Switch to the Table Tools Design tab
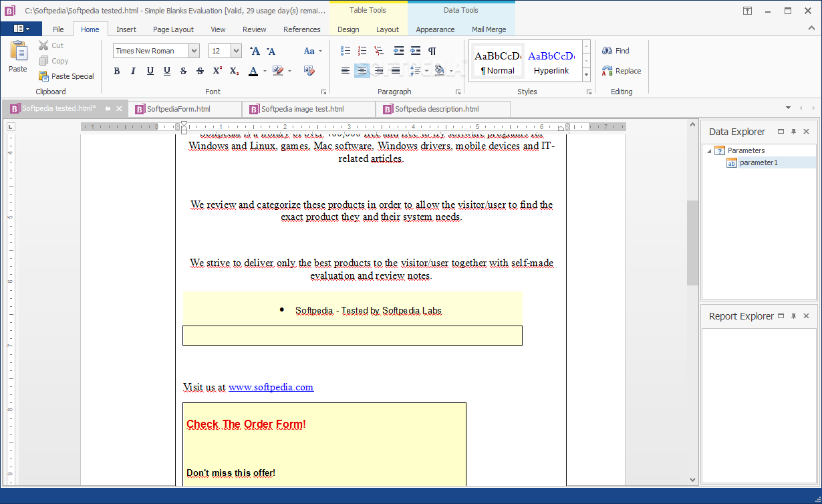 pos(348,29)
